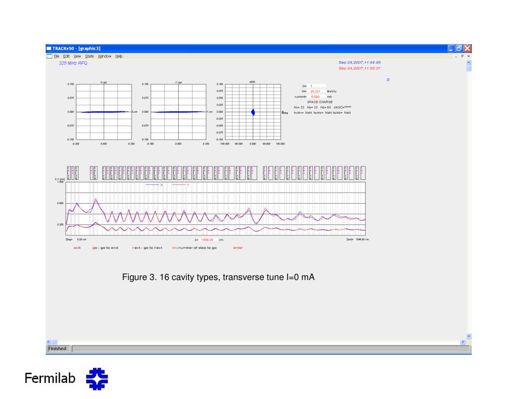Click the horizontal scrollbar right arrow
Image resolution: width=532 pixels, height=399 pixels.
[463, 342]
